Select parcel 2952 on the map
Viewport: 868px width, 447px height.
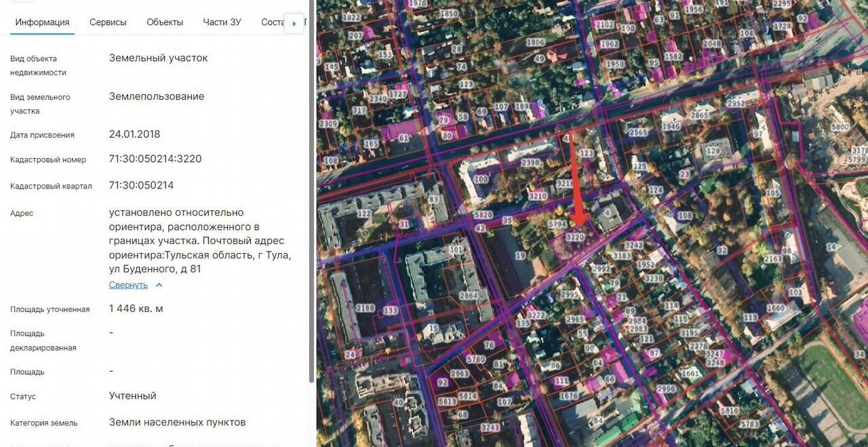tap(736, 104)
